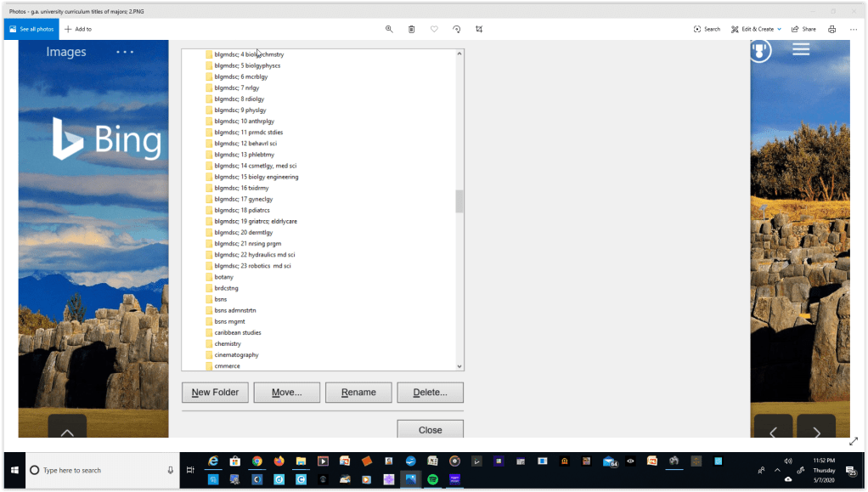Open Spotify from the taskbar
868x492 pixels.
pos(432,479)
